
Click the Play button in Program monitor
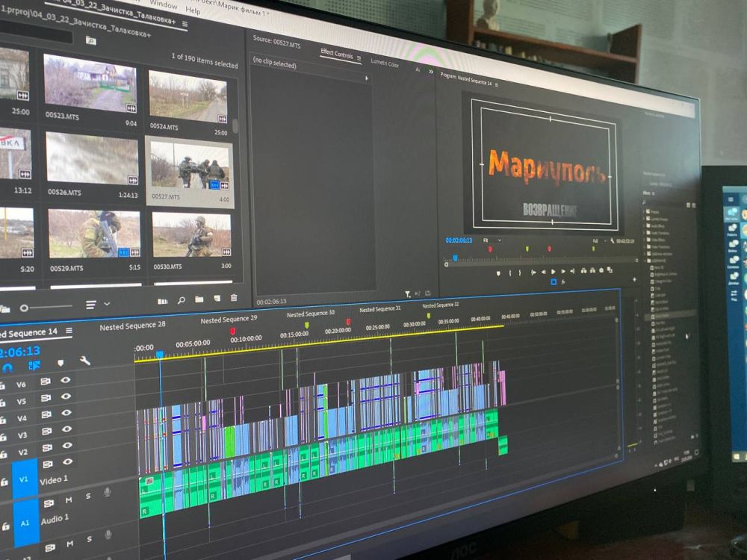[x=553, y=272]
